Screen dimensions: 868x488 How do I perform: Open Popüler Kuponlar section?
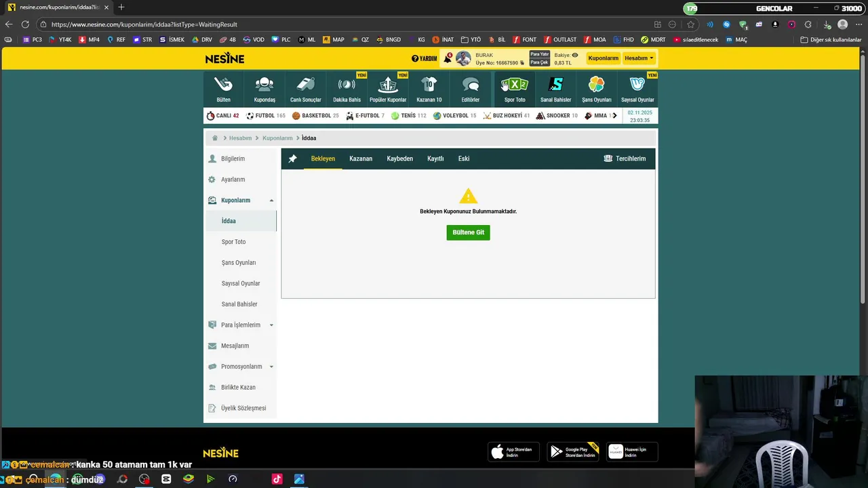click(388, 89)
